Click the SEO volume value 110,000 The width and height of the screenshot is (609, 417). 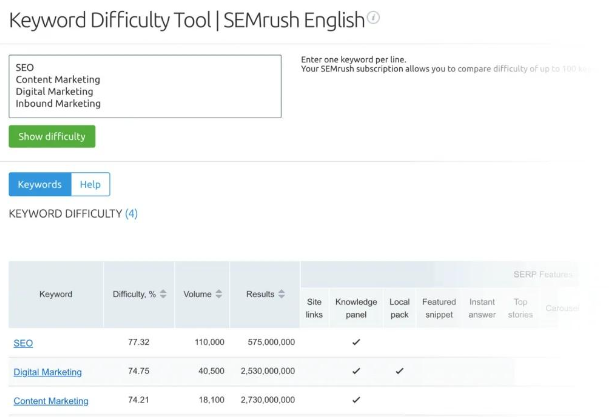click(x=209, y=342)
